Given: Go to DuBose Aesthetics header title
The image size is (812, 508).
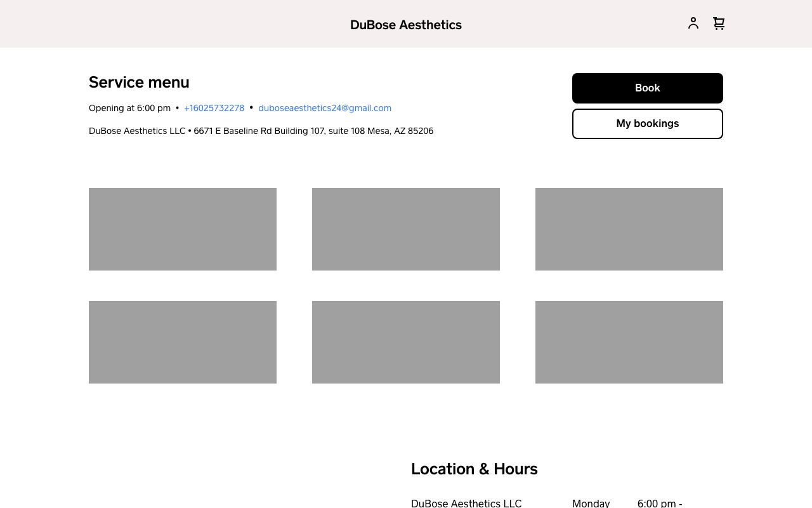Looking at the screenshot, I should [x=405, y=25].
